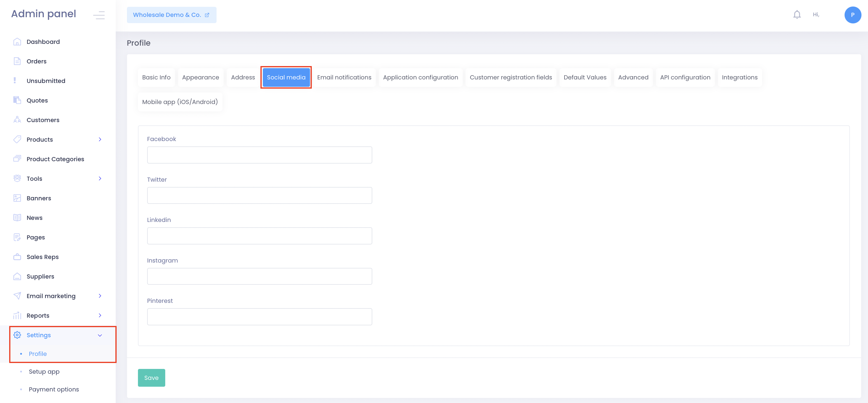Open the API configuration tab
Screen dimensions: 868x403
tap(685, 77)
